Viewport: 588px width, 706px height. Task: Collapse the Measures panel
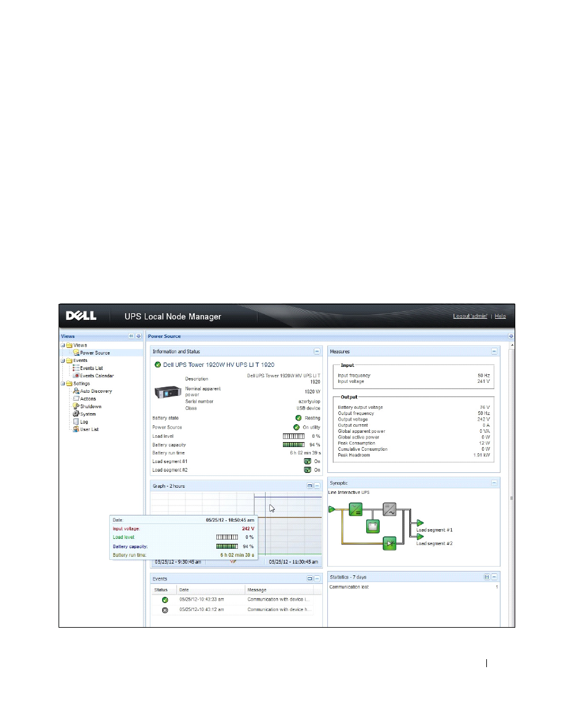click(x=494, y=351)
